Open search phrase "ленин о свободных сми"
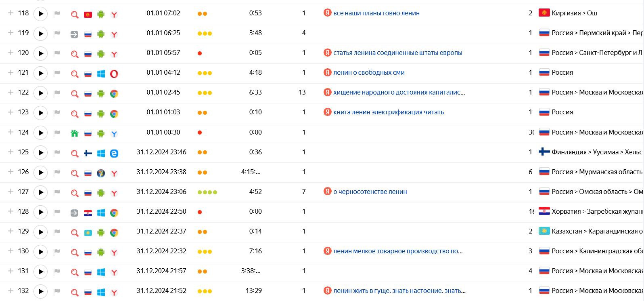The width and height of the screenshot is (644, 301). pos(368,73)
